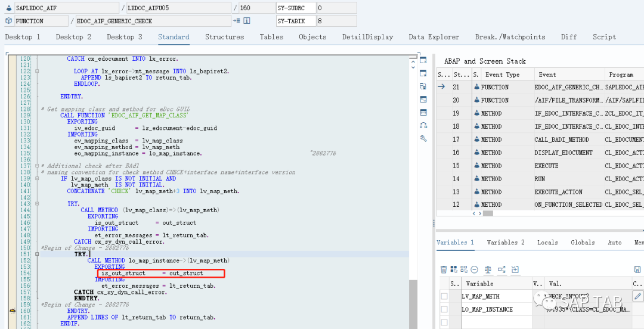Select the CALL_BADI_METHOD stack entry
644x329 pixels.
562,139
